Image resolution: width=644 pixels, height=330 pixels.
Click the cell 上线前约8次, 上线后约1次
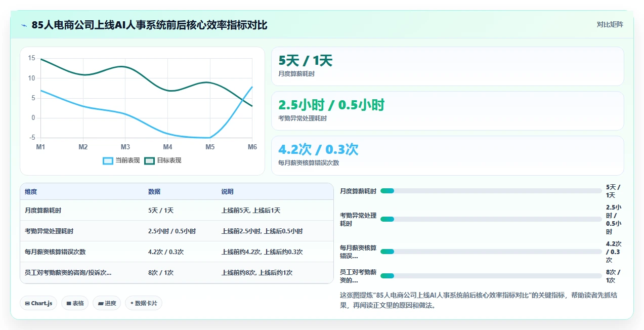(257, 273)
